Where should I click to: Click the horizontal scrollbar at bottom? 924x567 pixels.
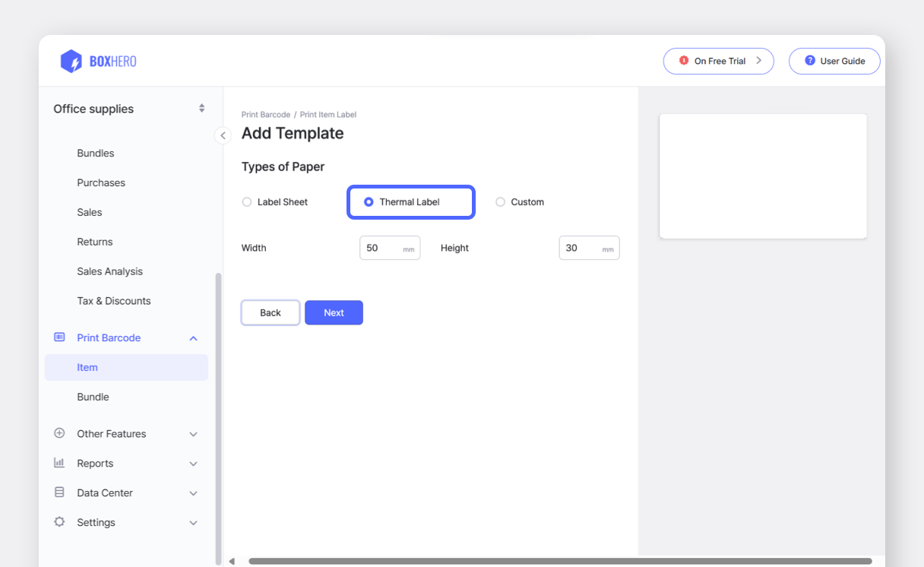tap(559, 562)
